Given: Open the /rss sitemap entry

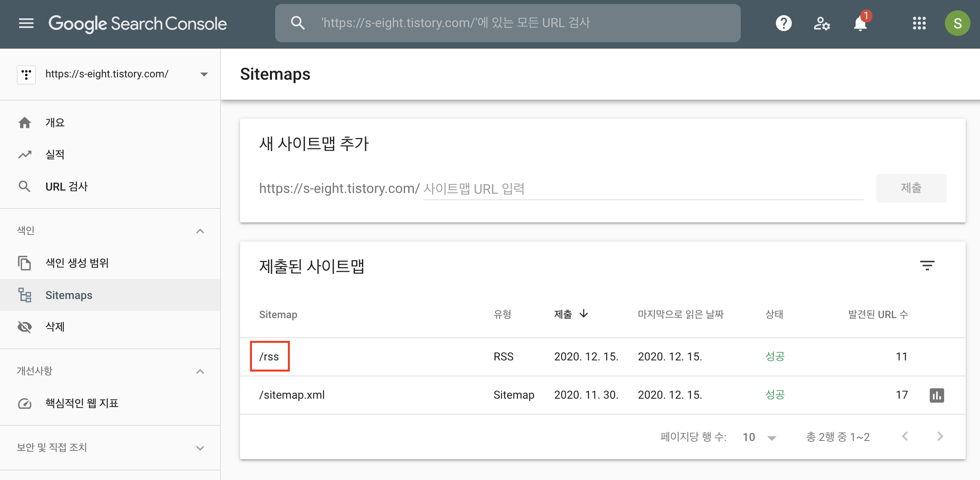Looking at the screenshot, I should point(270,356).
